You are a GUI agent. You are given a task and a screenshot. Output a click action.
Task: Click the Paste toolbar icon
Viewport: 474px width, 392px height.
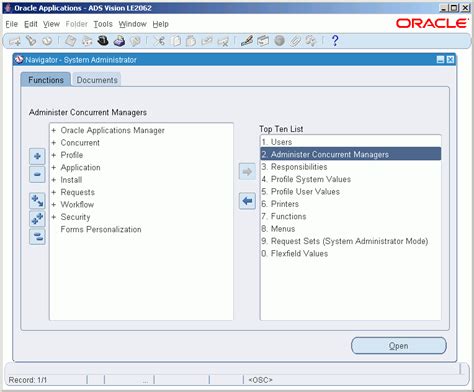click(191, 41)
